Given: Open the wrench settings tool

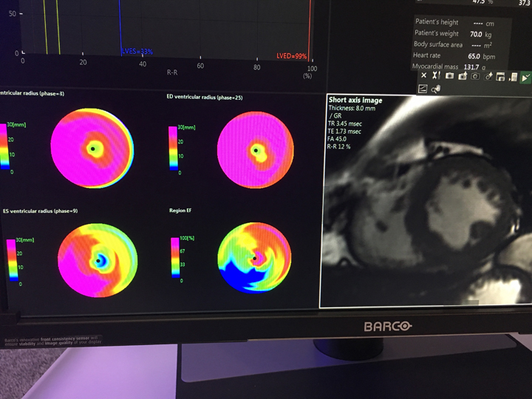Looking at the screenshot, I should 435,76.
